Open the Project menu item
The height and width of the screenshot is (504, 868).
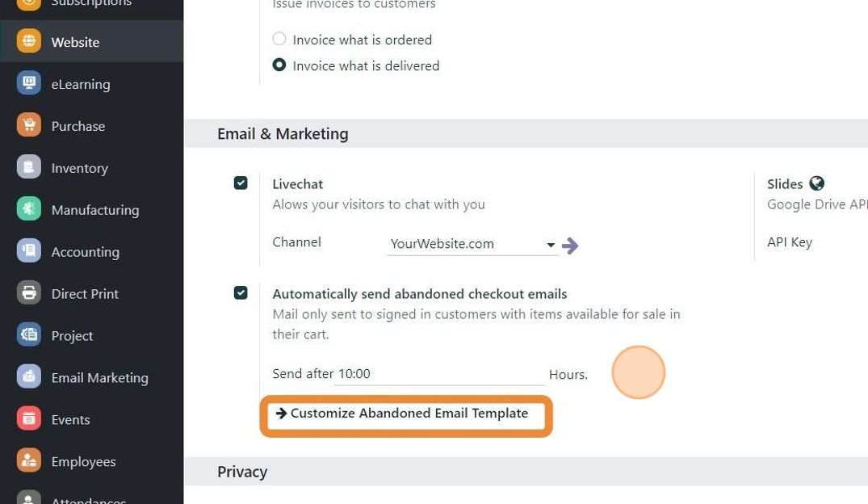point(72,336)
